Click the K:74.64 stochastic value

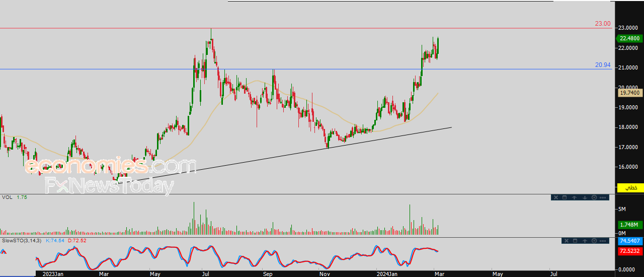(55, 241)
